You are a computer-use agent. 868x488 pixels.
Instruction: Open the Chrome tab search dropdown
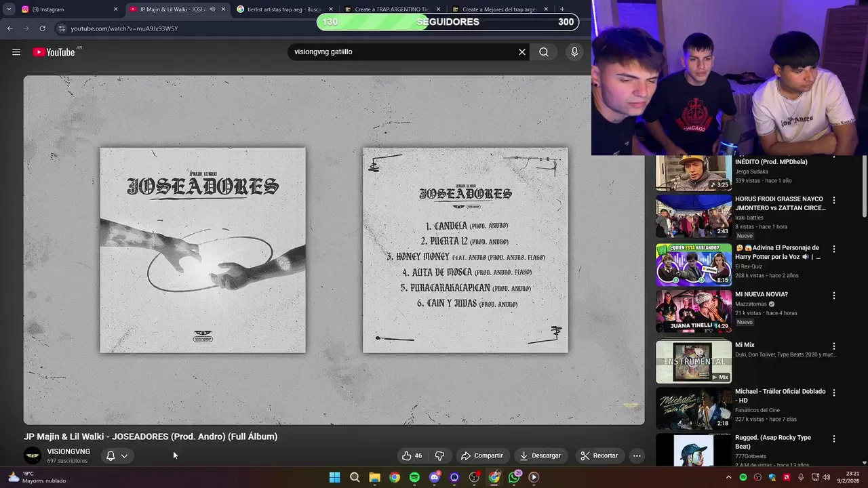(x=9, y=9)
